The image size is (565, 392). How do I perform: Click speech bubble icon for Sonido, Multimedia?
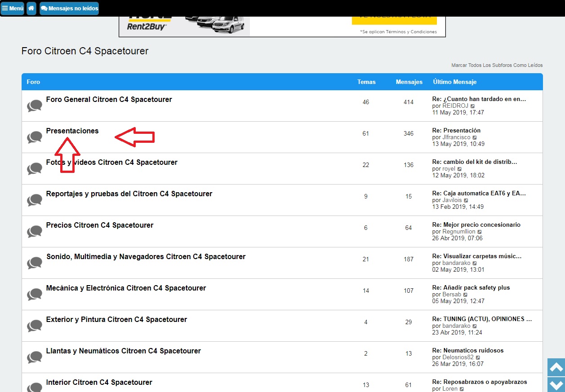pyautogui.click(x=35, y=263)
